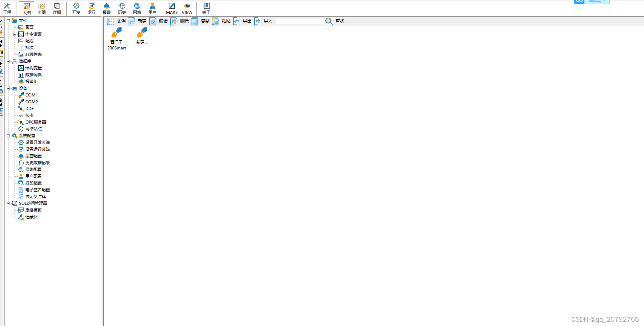Switch to 大图 large icon view
Screen dimensions: 644x326
[x=27, y=8]
